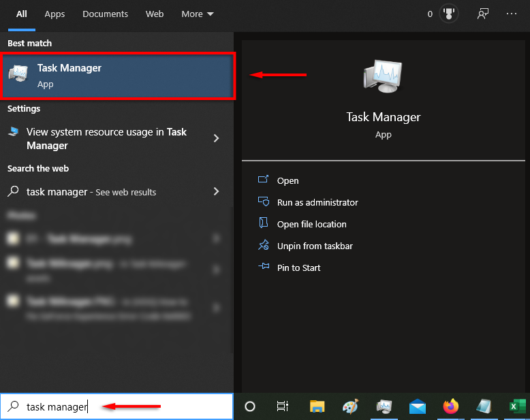Open Task View on the taskbar
The height and width of the screenshot is (420, 530).
[283, 406]
